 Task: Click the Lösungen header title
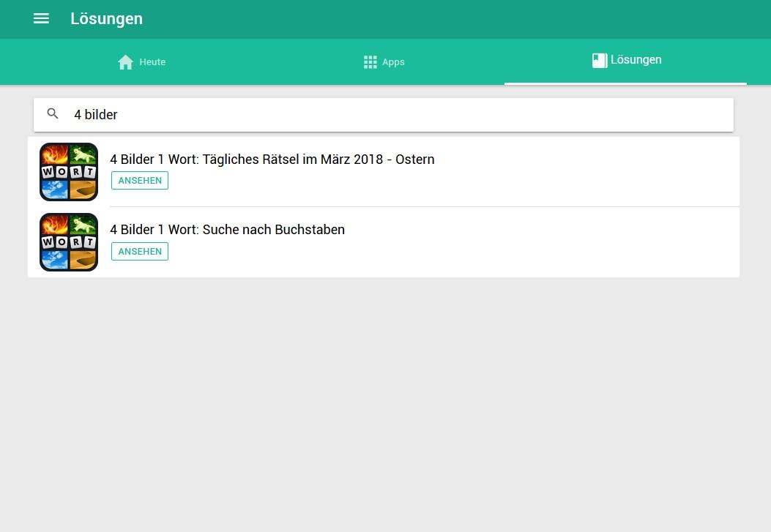[107, 19]
